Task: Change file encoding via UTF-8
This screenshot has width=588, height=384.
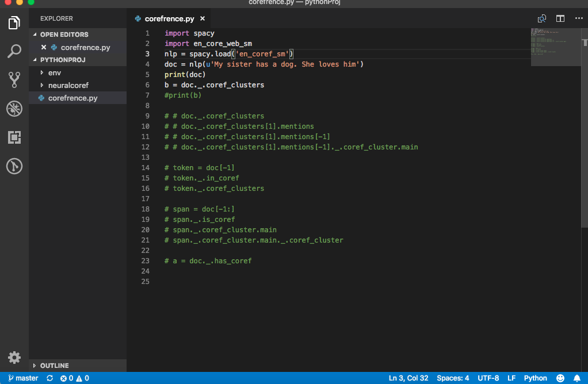Action: click(x=488, y=378)
